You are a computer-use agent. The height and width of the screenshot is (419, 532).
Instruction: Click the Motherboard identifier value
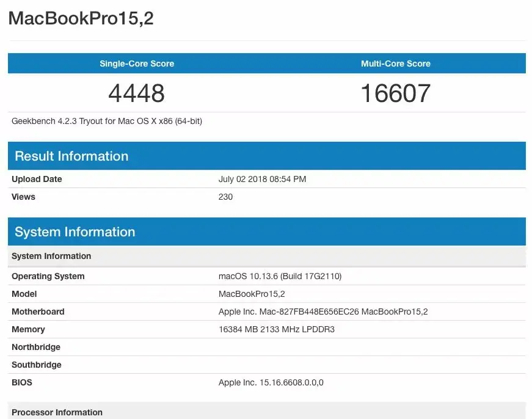(323, 312)
